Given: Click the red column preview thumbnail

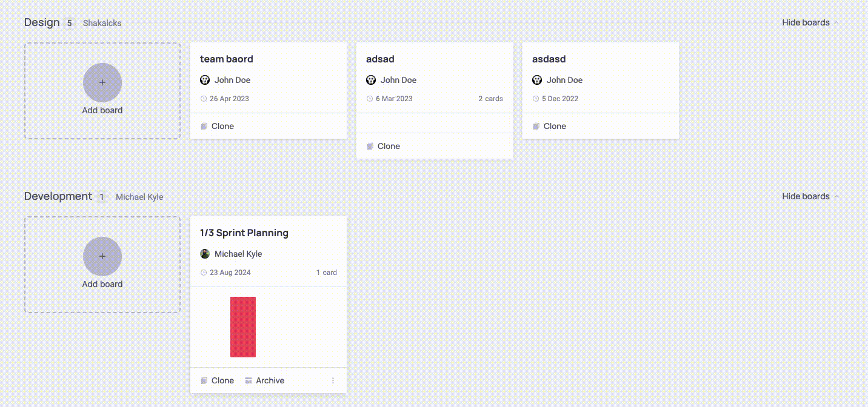Looking at the screenshot, I should pyautogui.click(x=243, y=327).
